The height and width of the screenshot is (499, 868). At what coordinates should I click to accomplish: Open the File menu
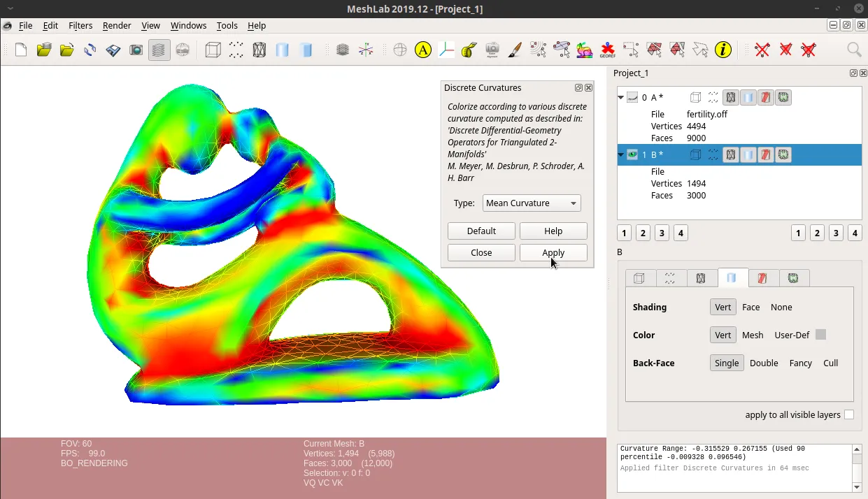tap(25, 25)
